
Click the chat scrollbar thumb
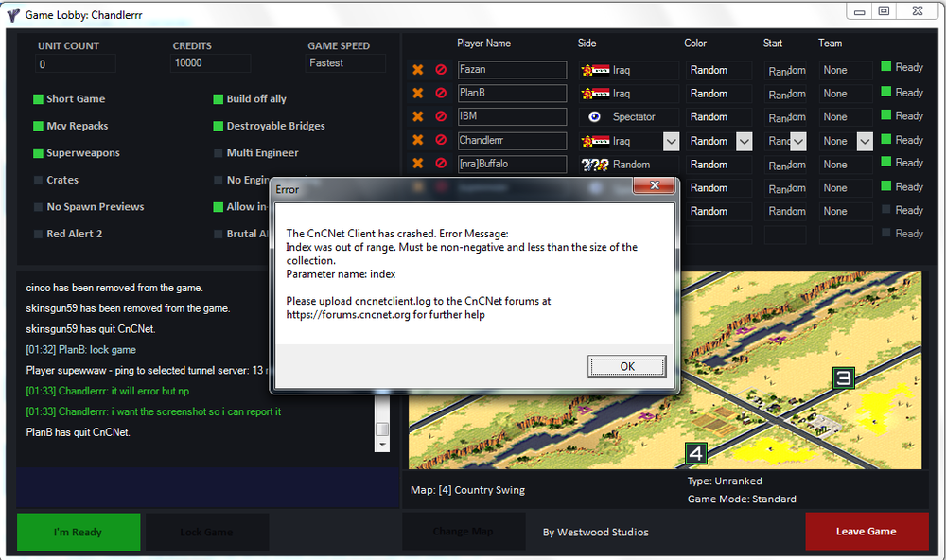pyautogui.click(x=382, y=429)
